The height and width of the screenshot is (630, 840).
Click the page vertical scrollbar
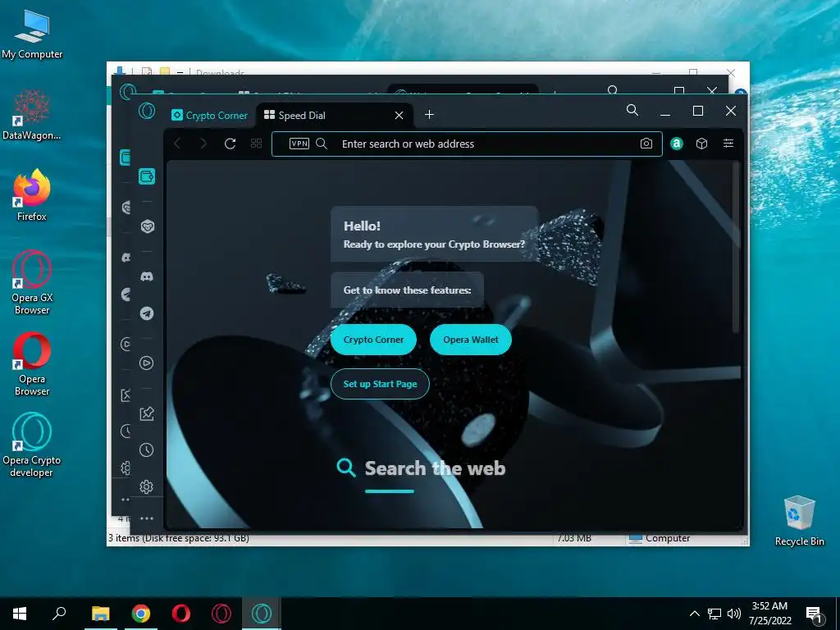tap(736, 246)
